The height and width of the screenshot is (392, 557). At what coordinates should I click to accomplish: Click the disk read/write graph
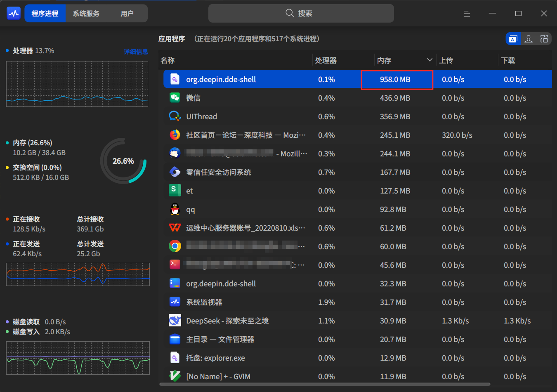[78, 358]
